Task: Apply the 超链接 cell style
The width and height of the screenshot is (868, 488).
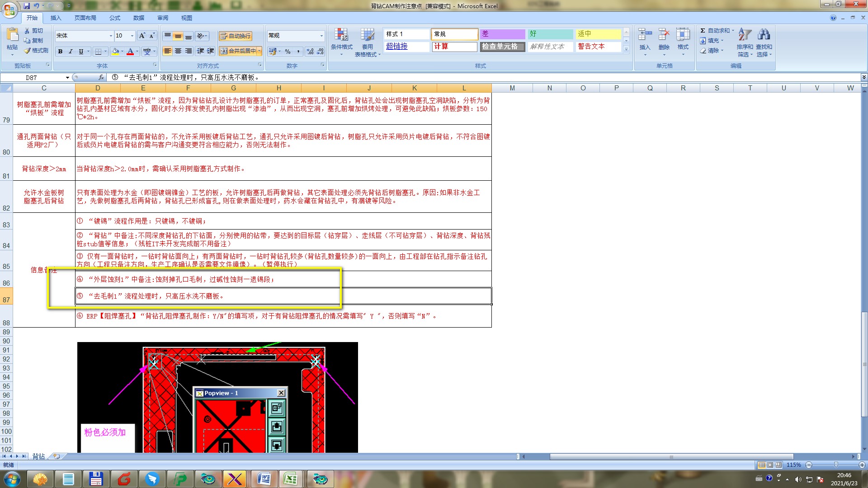Action: pyautogui.click(x=397, y=47)
